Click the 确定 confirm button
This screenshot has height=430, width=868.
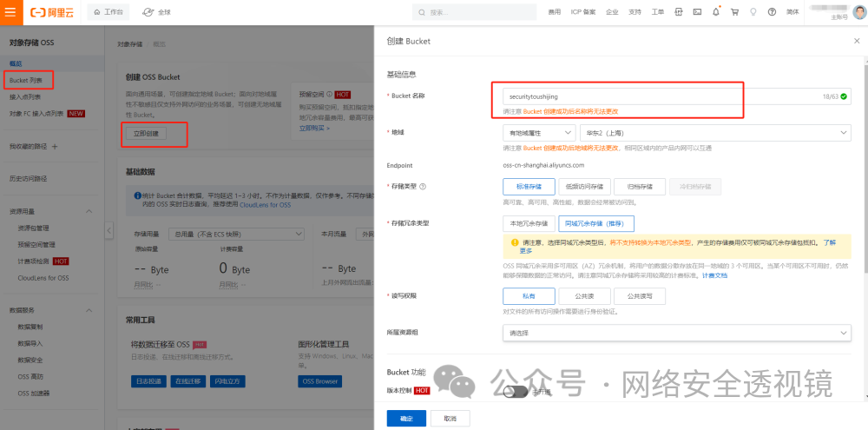click(406, 419)
